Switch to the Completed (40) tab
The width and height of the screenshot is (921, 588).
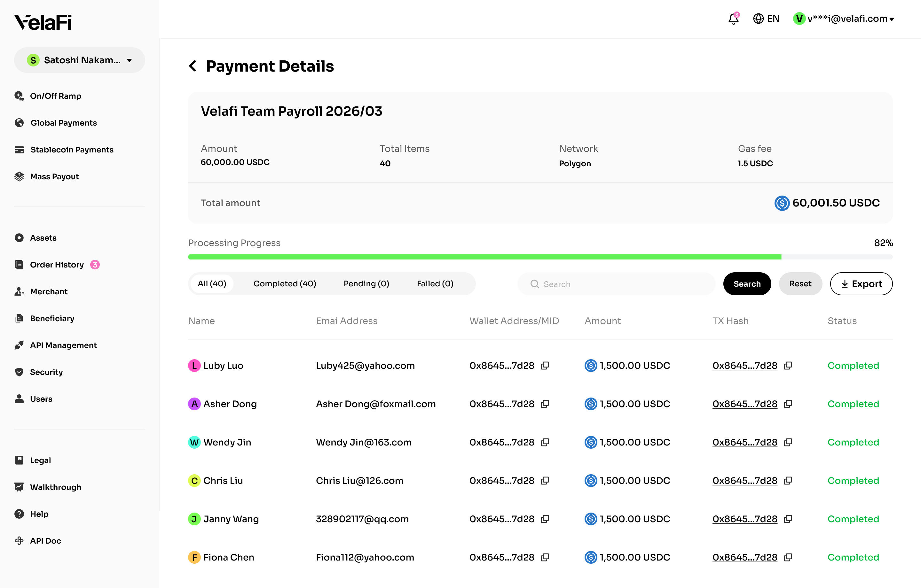pyautogui.click(x=285, y=284)
